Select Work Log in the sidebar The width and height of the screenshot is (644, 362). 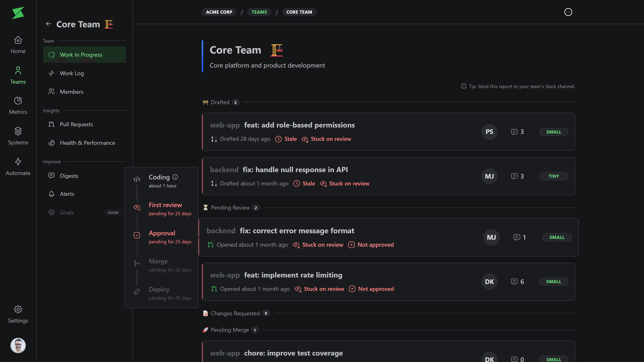click(72, 73)
